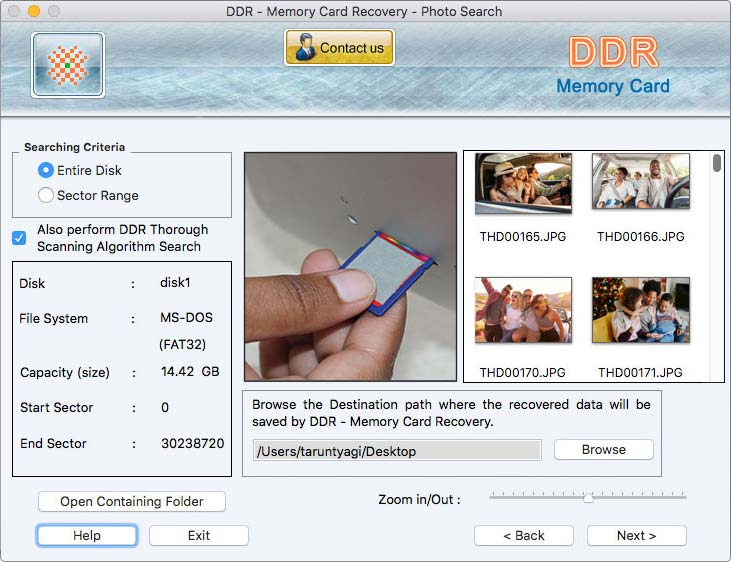The width and height of the screenshot is (731, 562).
Task: Click the THD00170.JPG file name label
Action: (x=523, y=372)
